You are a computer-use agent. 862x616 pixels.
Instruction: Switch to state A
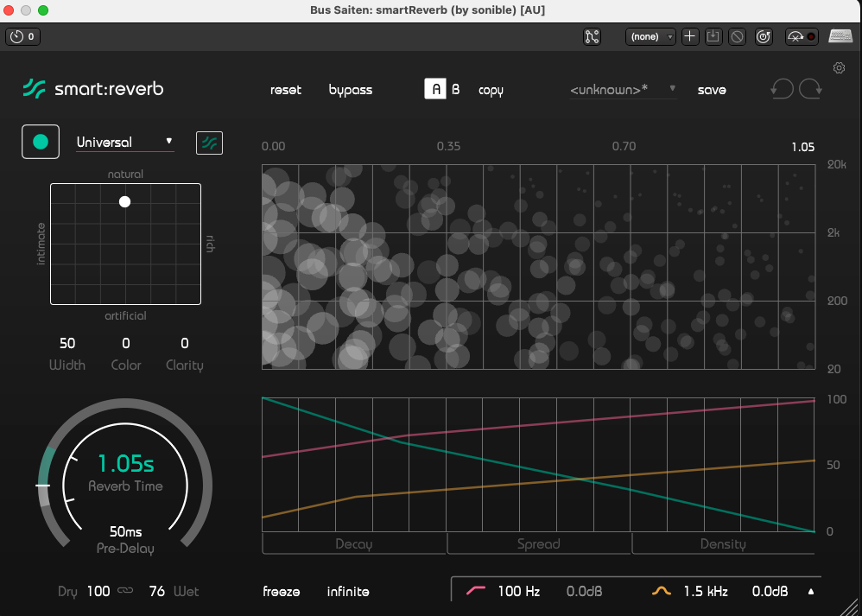click(435, 89)
